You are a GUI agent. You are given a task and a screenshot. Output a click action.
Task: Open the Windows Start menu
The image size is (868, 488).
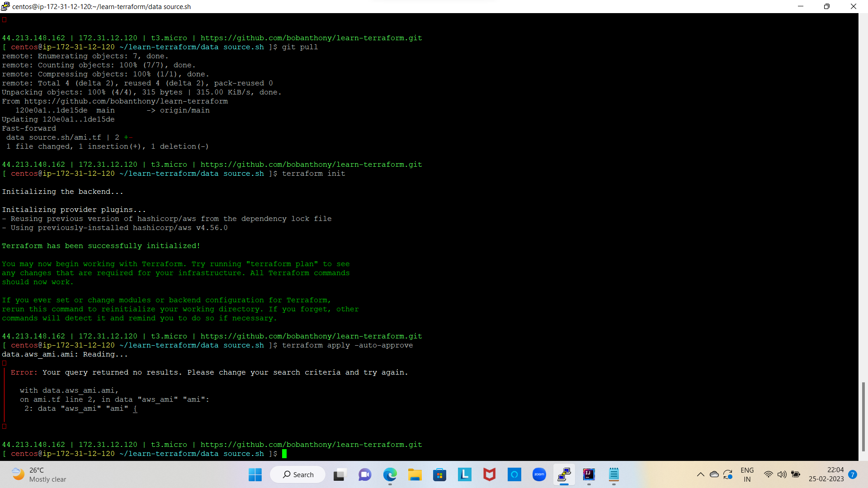pos(255,475)
